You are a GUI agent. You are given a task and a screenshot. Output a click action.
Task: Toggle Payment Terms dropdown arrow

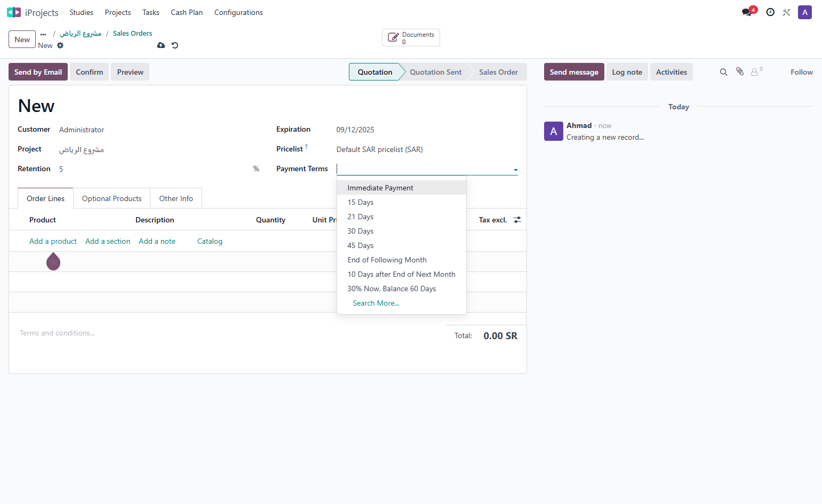click(x=516, y=170)
